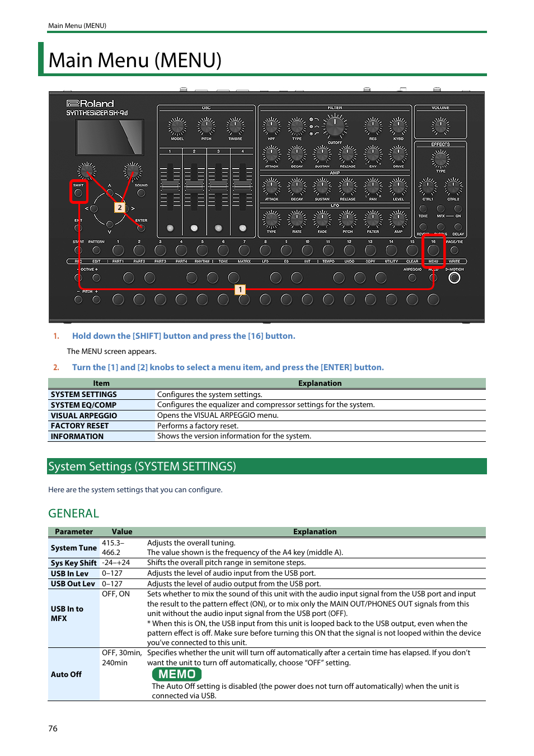
Task: Click the SHIFT button on the synth
Action: [x=78, y=193]
